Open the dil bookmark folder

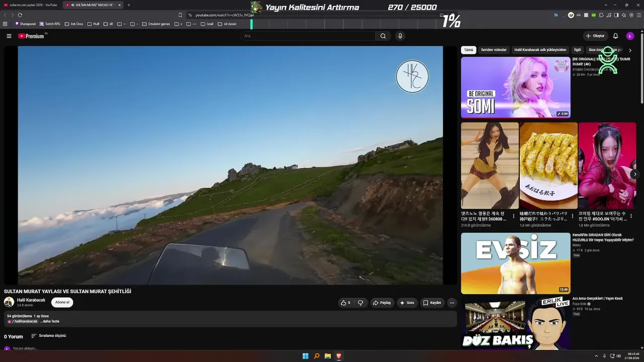point(108,24)
